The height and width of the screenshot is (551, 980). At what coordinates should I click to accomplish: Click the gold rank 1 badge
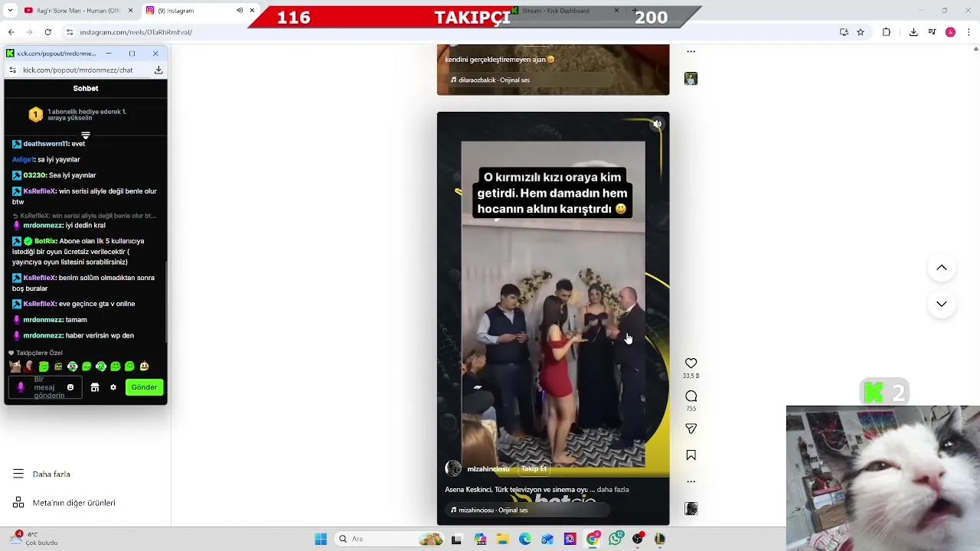click(35, 115)
